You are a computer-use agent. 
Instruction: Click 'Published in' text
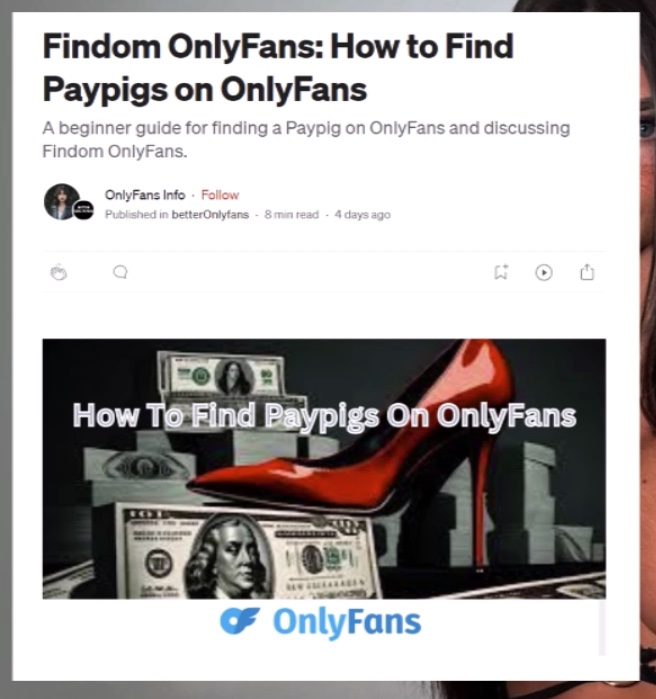coord(136,215)
